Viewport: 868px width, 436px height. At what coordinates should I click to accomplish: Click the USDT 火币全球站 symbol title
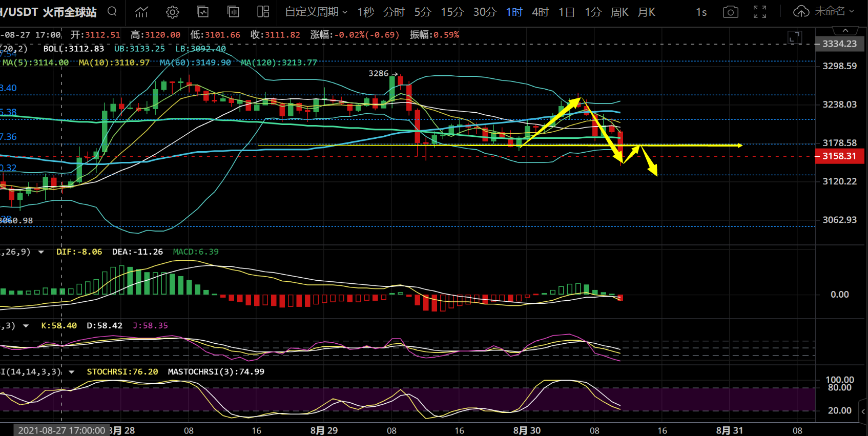pos(49,12)
